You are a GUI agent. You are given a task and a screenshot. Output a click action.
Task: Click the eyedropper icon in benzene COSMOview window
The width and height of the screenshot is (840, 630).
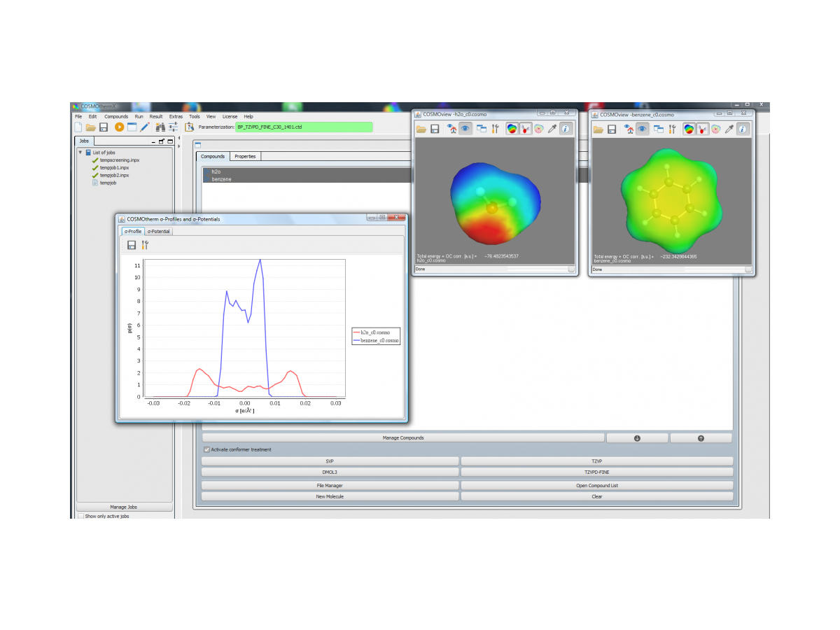(729, 129)
